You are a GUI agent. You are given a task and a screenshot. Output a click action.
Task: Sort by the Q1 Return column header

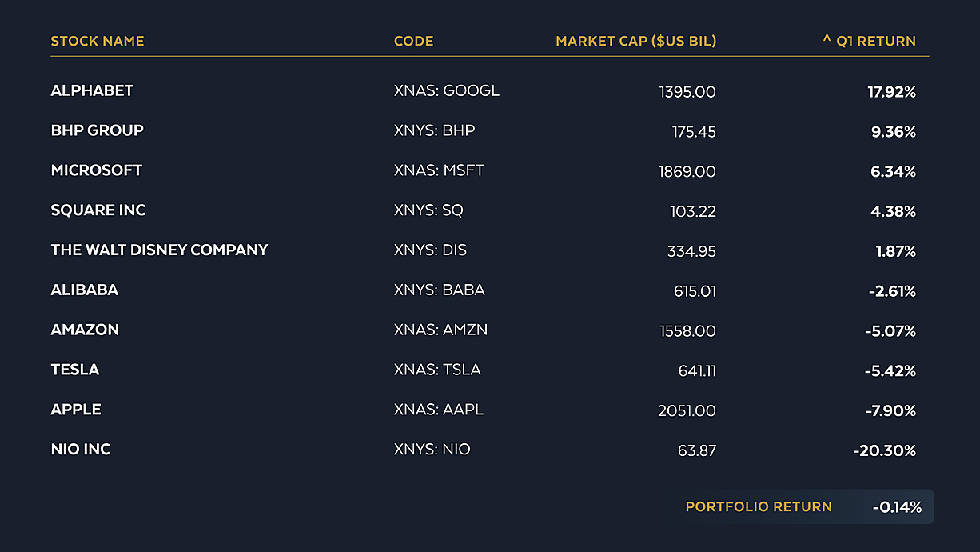[x=869, y=41]
